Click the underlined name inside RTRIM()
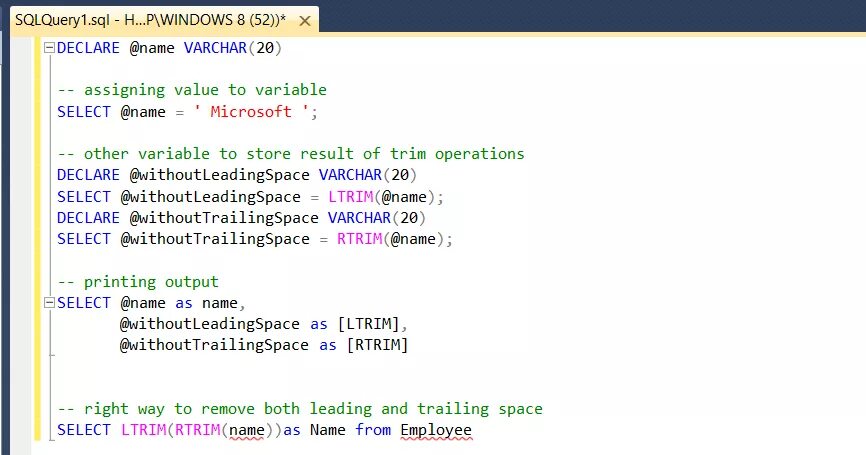This screenshot has height=455, width=866. click(247, 430)
